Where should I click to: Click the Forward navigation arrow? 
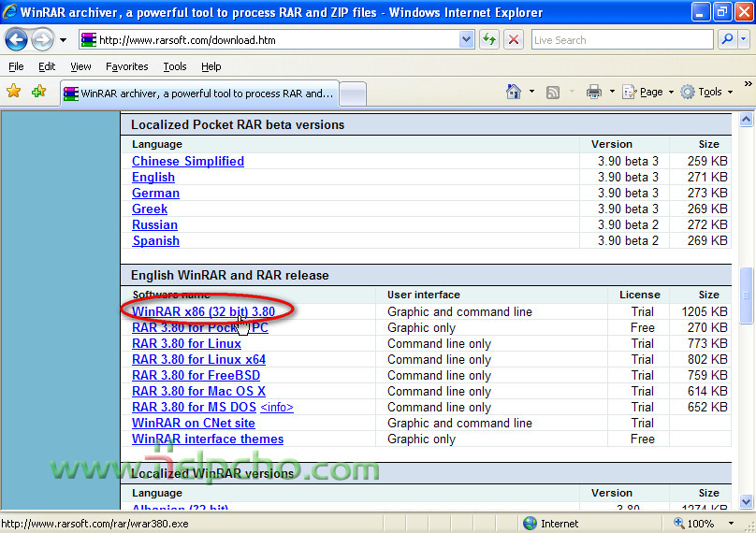pos(43,40)
